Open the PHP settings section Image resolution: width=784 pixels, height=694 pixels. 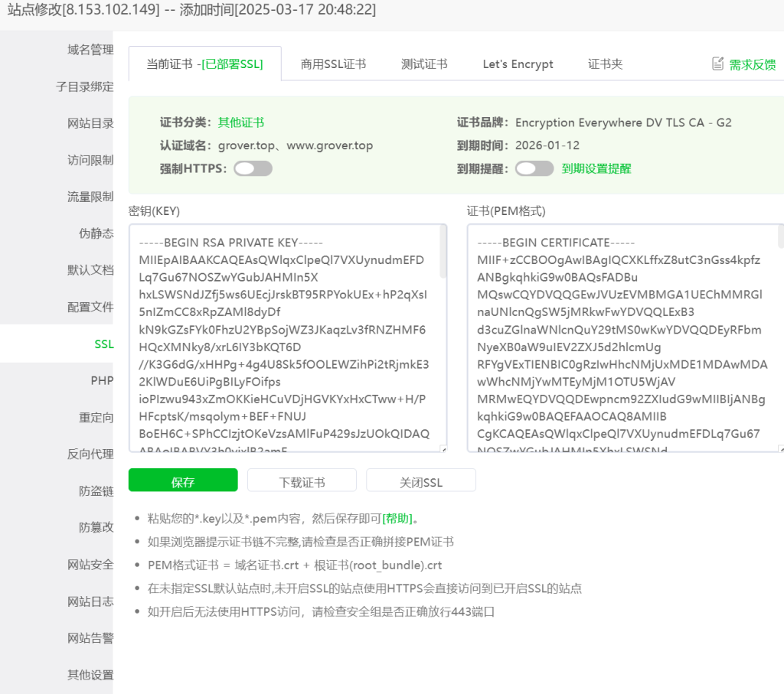click(102, 380)
